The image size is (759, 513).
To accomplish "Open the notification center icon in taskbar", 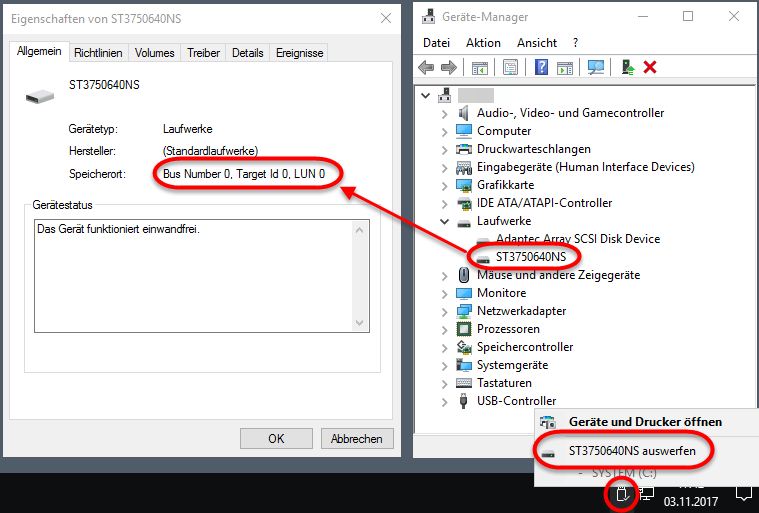I will click(x=743, y=492).
